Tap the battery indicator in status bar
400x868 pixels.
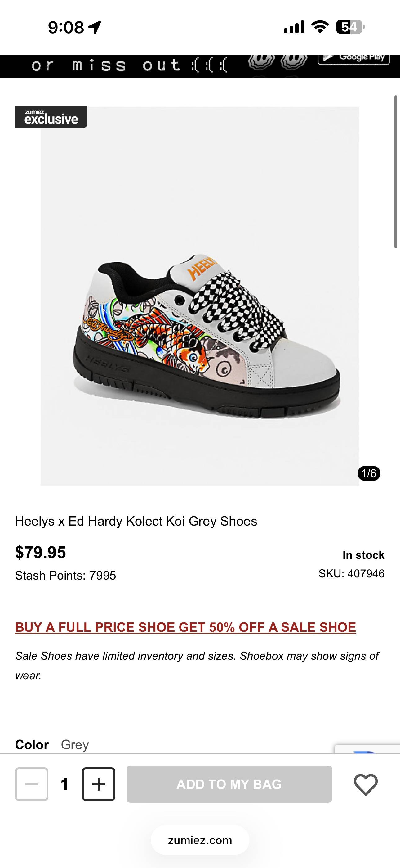click(x=350, y=27)
